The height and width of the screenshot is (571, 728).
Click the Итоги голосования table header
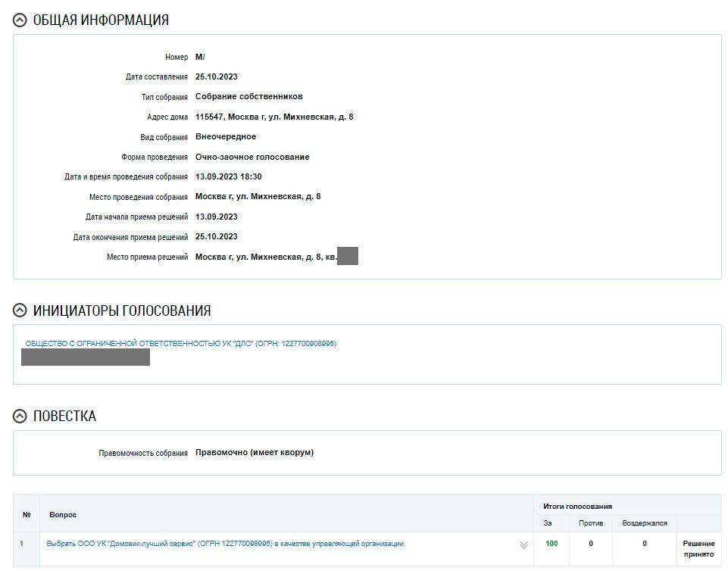pyautogui.click(x=577, y=506)
